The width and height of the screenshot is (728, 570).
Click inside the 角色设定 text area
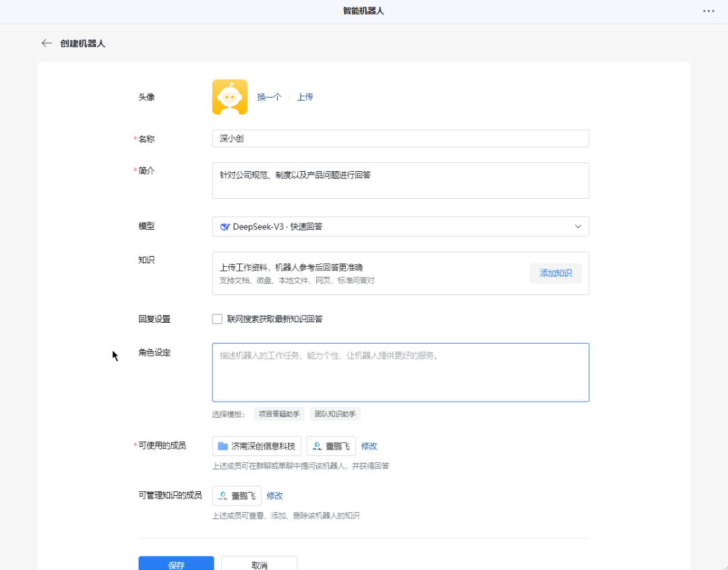(x=400, y=377)
